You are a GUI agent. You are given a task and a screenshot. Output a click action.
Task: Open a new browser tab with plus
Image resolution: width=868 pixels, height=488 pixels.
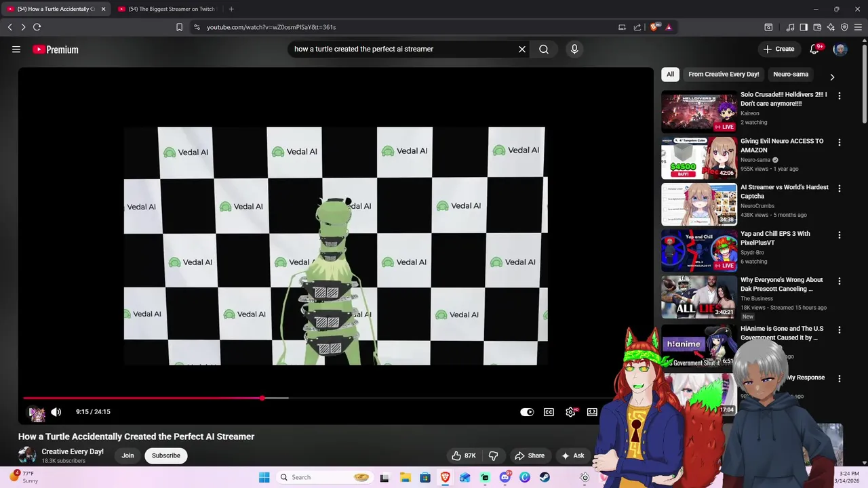231,9
